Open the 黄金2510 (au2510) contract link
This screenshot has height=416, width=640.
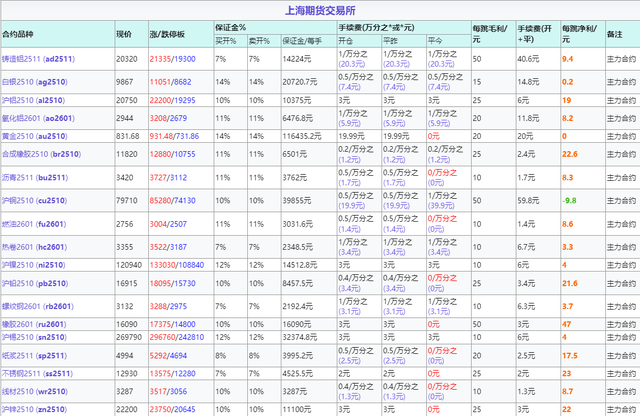(35, 136)
